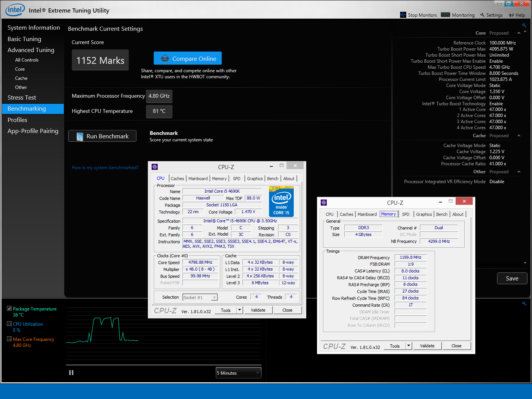
Task: Open Profiles section
Action: click(x=17, y=120)
